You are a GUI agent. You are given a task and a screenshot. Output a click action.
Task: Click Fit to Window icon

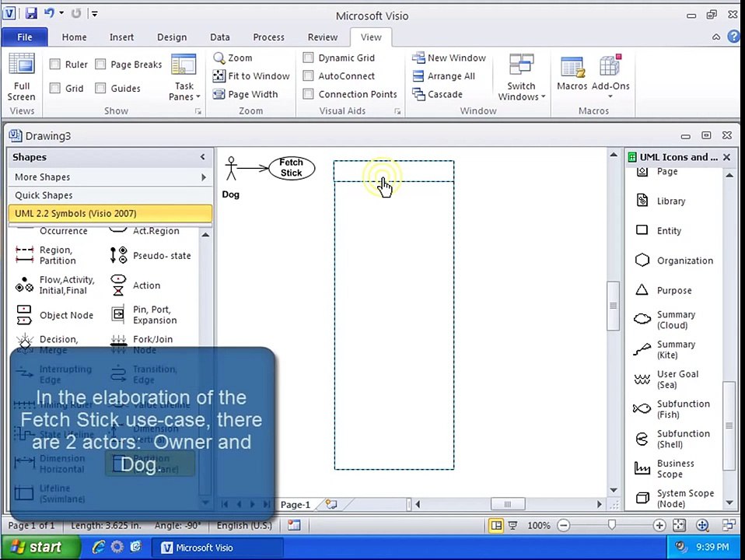[251, 76]
